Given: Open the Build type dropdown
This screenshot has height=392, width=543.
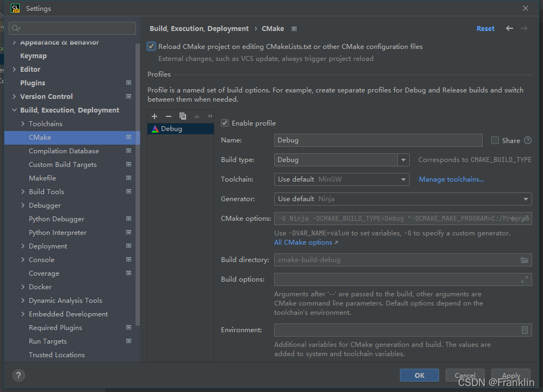Looking at the screenshot, I should tap(403, 160).
